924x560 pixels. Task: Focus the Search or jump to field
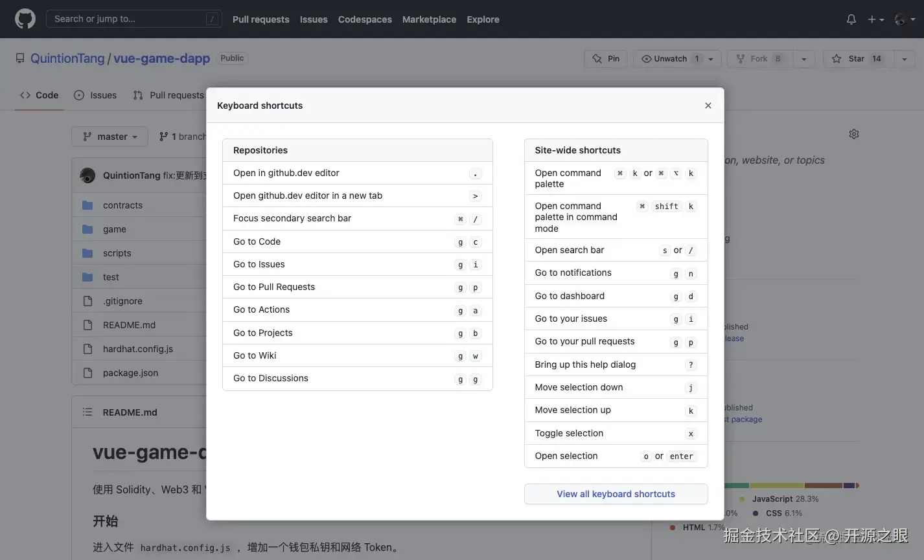coord(130,19)
